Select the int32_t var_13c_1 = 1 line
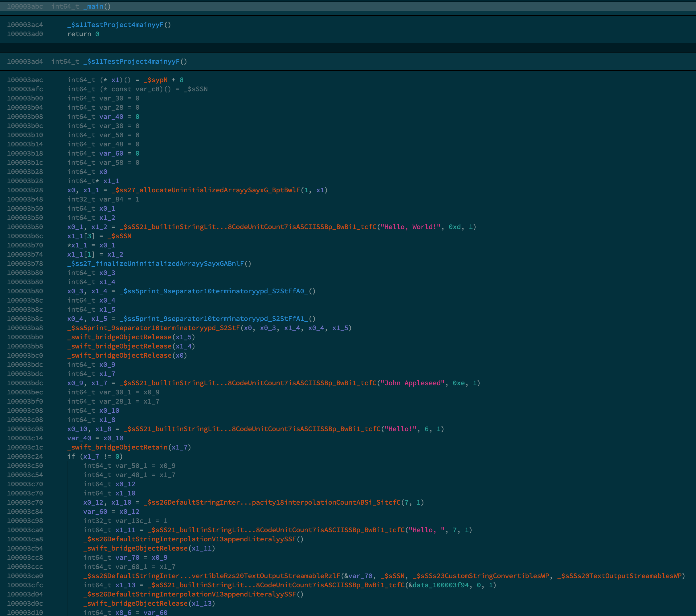696x616 pixels. [x=125, y=522]
